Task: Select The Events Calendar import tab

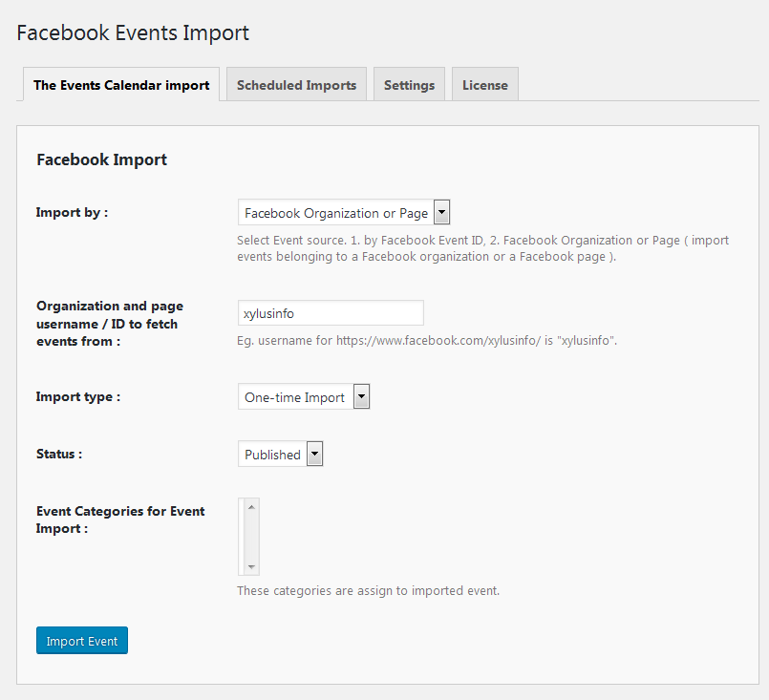Action: (x=121, y=85)
